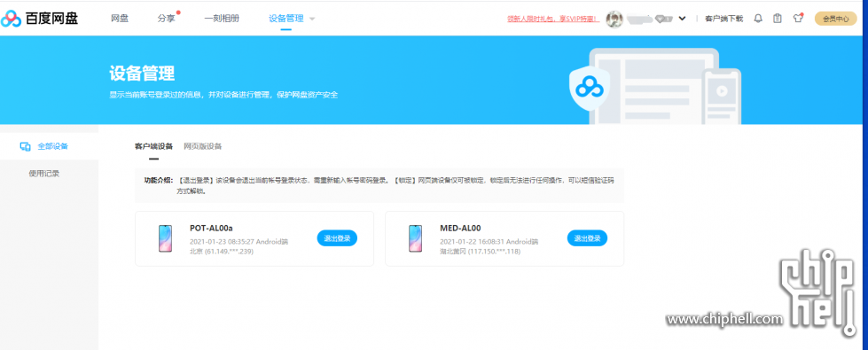Open the notifications bell icon

tap(758, 19)
